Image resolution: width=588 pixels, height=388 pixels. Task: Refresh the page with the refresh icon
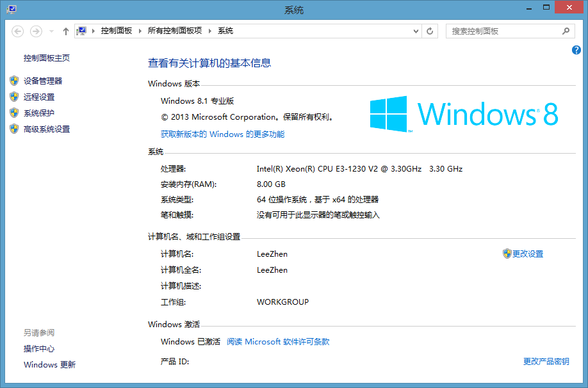(x=430, y=31)
